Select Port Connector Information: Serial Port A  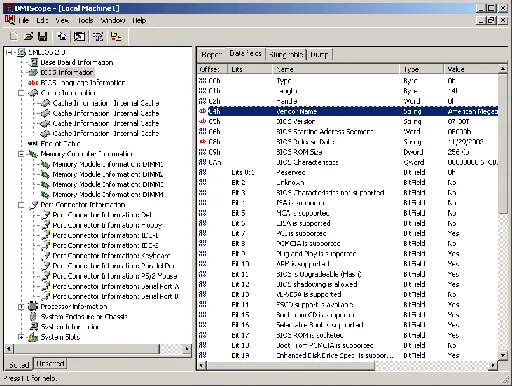point(116,286)
